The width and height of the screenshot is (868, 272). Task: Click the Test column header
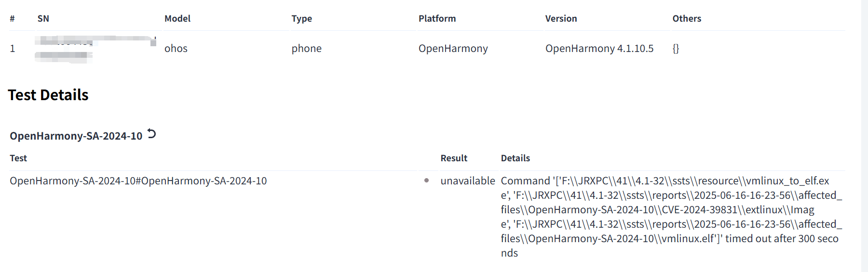pos(18,158)
